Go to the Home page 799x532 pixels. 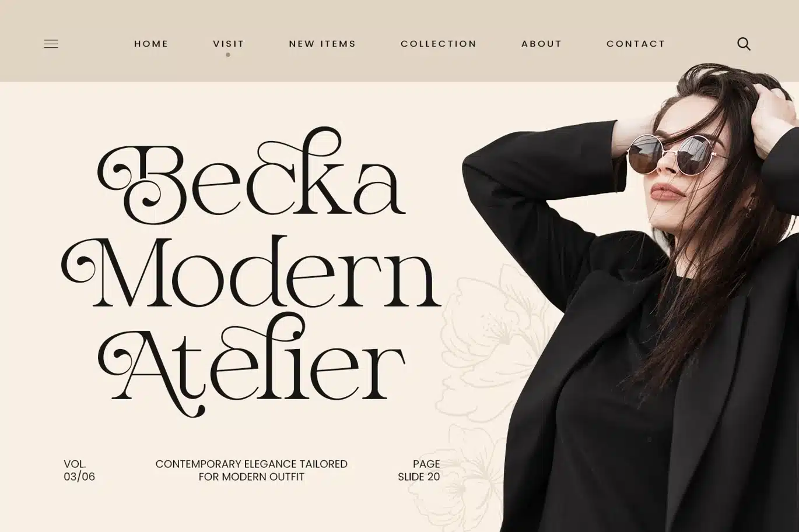click(151, 44)
